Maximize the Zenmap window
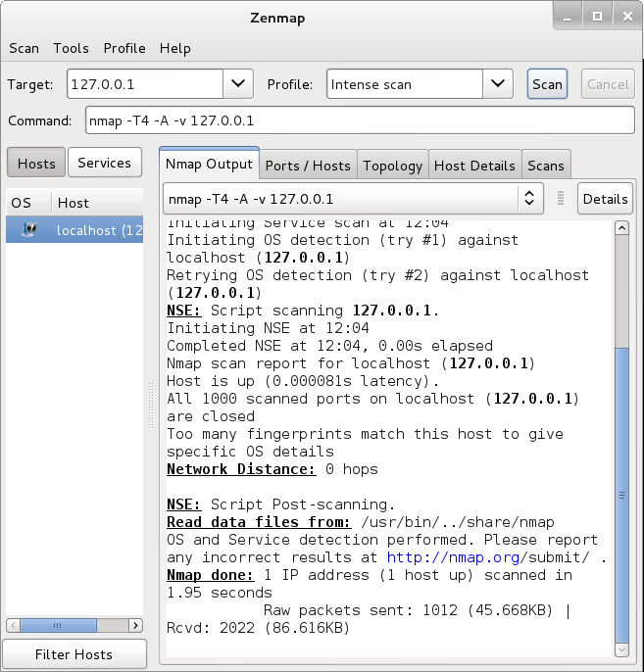Viewport: 644px width, 672px height. point(597,17)
